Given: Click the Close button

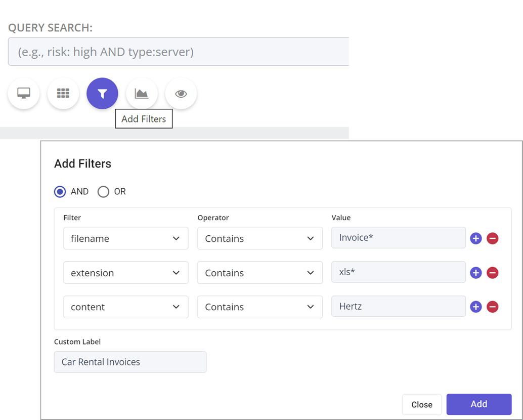Looking at the screenshot, I should 422,404.
